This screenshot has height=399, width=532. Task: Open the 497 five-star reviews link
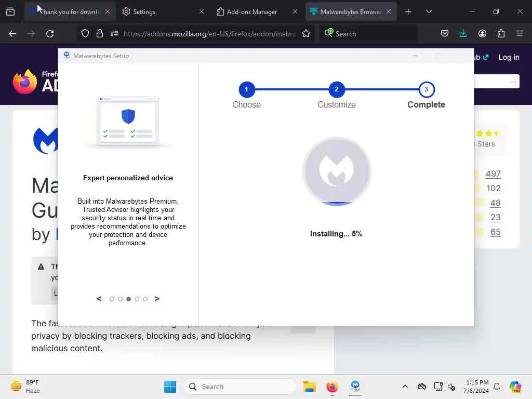[493, 174]
